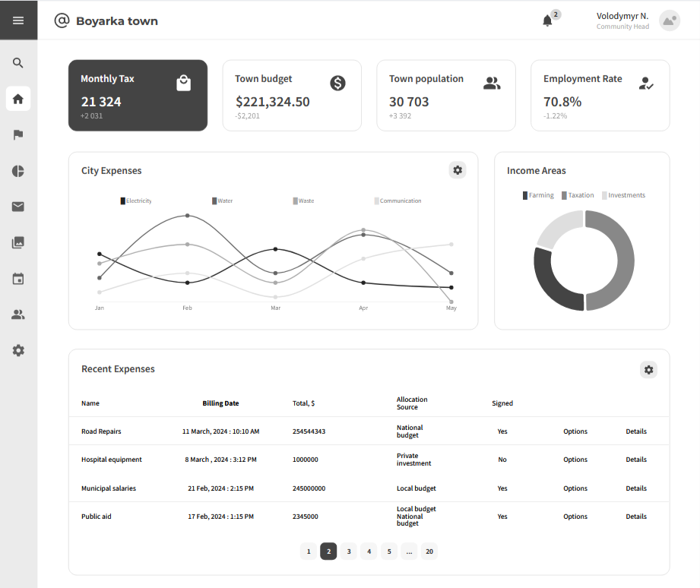Image resolution: width=700 pixels, height=588 pixels.
Task: Toggle the Taxation legend item in Income Areas
Action: (578, 195)
